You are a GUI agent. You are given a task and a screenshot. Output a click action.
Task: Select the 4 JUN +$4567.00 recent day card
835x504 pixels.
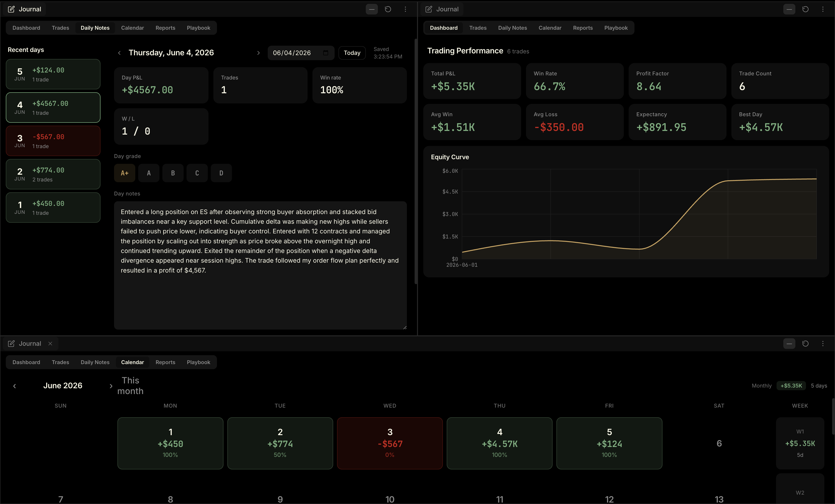pyautogui.click(x=53, y=108)
